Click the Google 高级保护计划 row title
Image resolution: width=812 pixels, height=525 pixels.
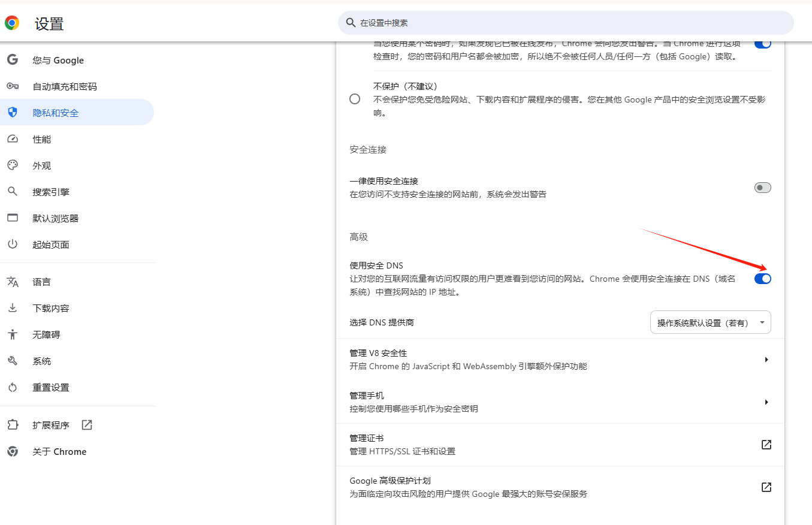click(x=390, y=481)
